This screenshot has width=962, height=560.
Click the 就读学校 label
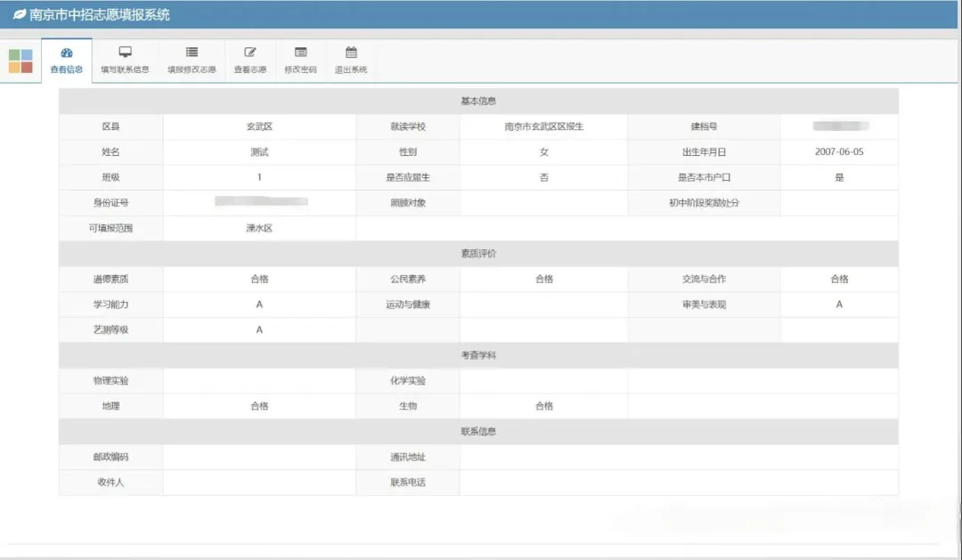408,126
